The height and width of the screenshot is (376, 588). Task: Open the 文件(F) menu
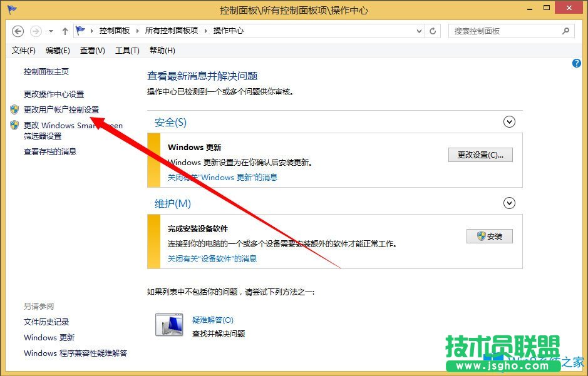pos(23,51)
